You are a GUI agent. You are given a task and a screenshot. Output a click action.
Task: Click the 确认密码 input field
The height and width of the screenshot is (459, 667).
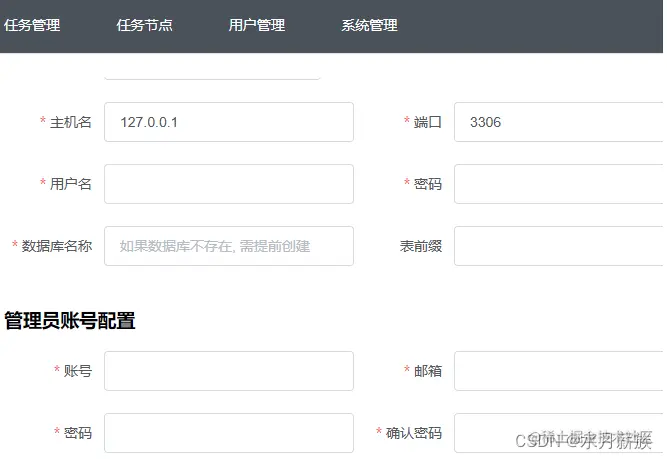click(x=559, y=433)
